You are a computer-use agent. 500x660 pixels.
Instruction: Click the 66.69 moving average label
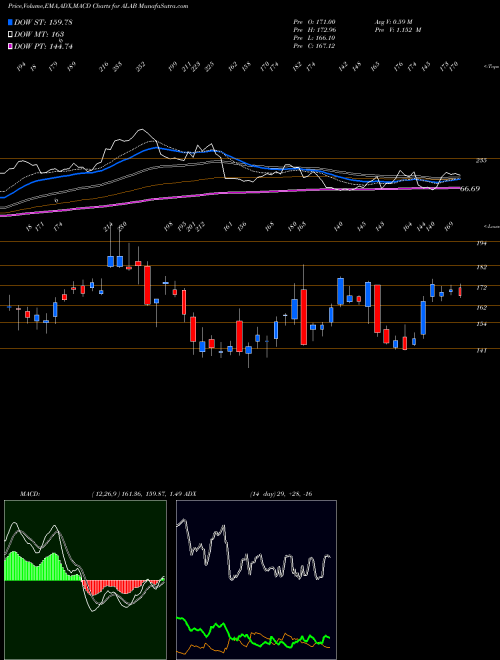pyautogui.click(x=470, y=189)
